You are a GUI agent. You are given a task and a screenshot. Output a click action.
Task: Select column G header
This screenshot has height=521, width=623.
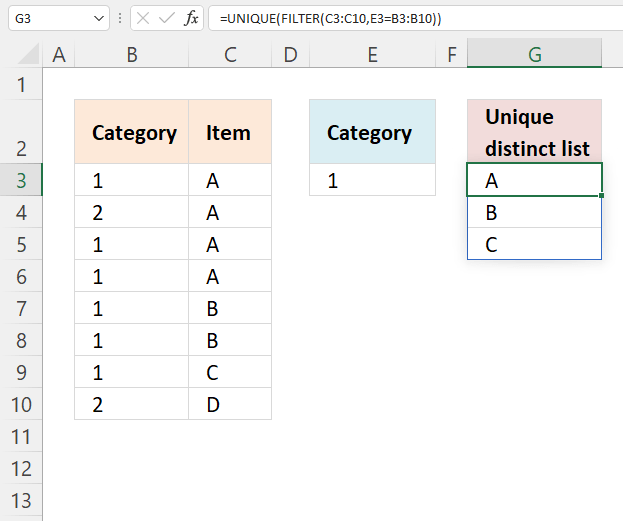(534, 54)
